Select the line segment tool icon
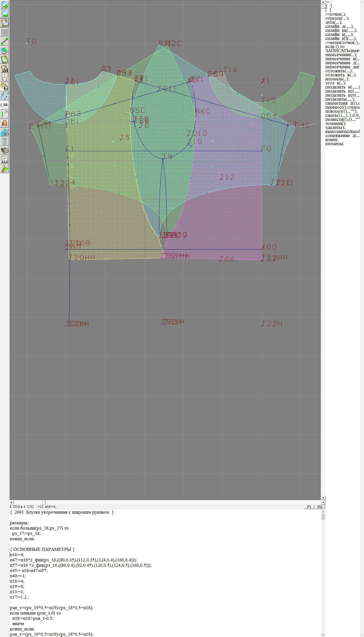Viewport: 364px width, 637px height. coord(5,41)
